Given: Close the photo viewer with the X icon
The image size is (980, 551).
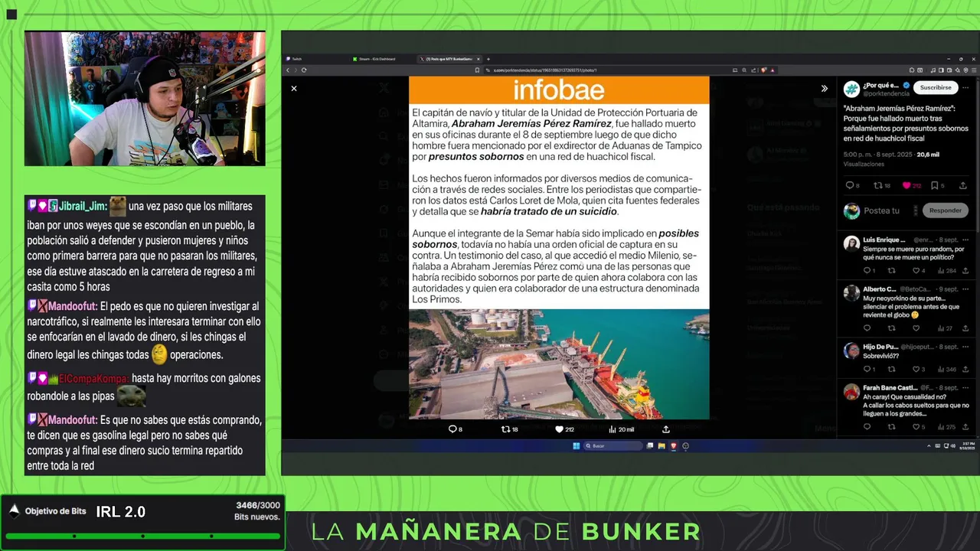Looking at the screenshot, I should pyautogui.click(x=294, y=89).
